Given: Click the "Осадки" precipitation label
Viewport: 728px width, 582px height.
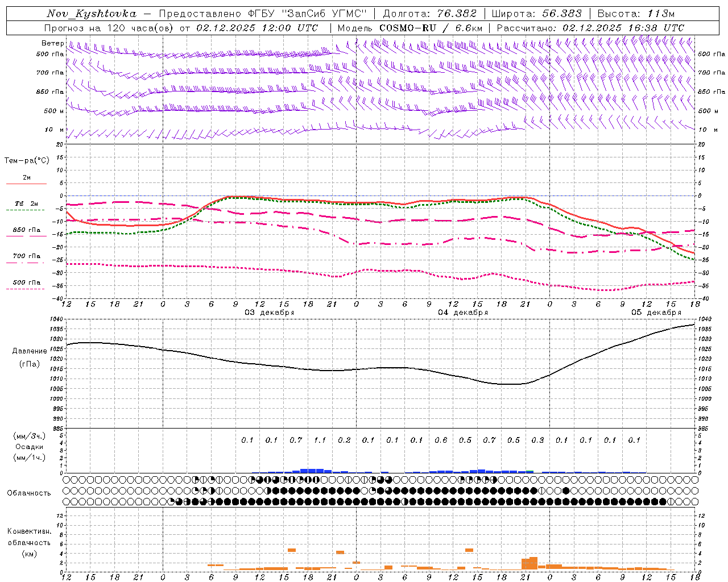Looking at the screenshot, I should pos(29,447).
